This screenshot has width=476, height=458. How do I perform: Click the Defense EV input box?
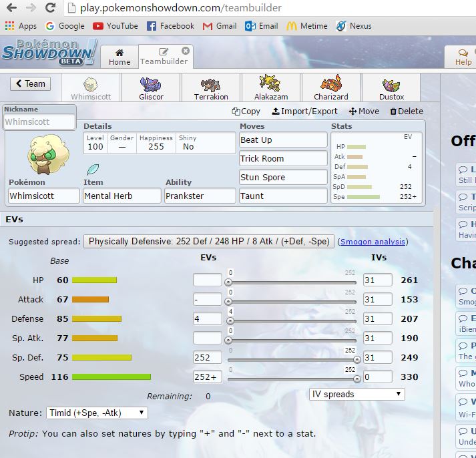coord(208,318)
